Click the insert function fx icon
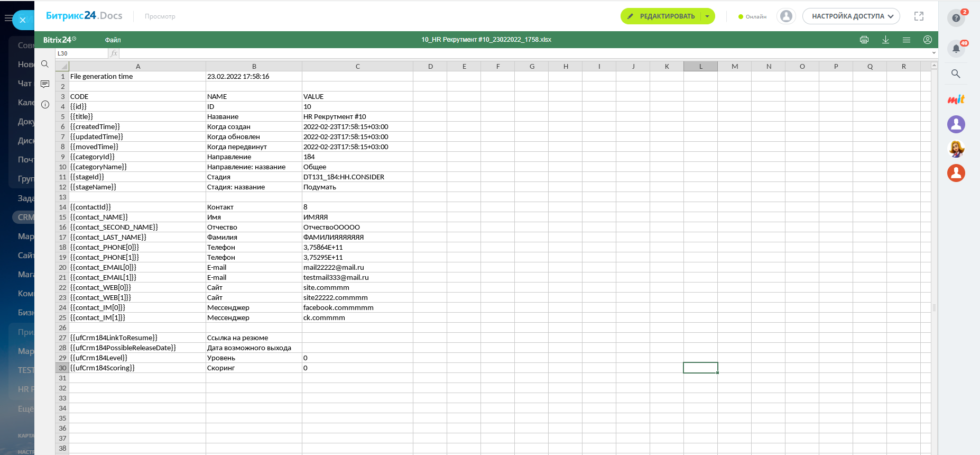This screenshot has width=980, height=455. (x=114, y=53)
